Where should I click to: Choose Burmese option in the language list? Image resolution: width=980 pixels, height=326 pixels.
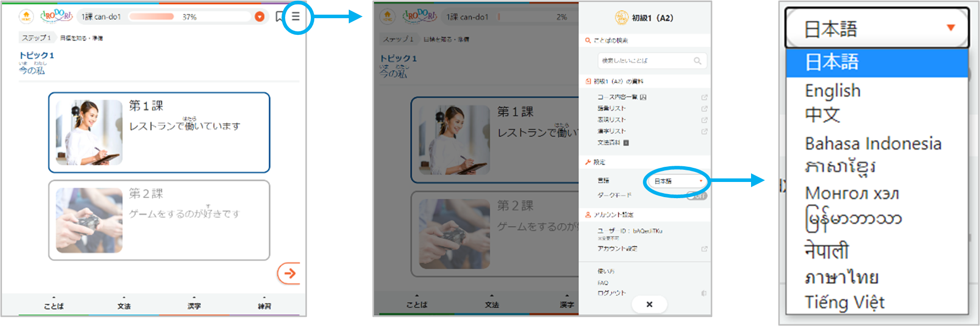[x=853, y=219]
